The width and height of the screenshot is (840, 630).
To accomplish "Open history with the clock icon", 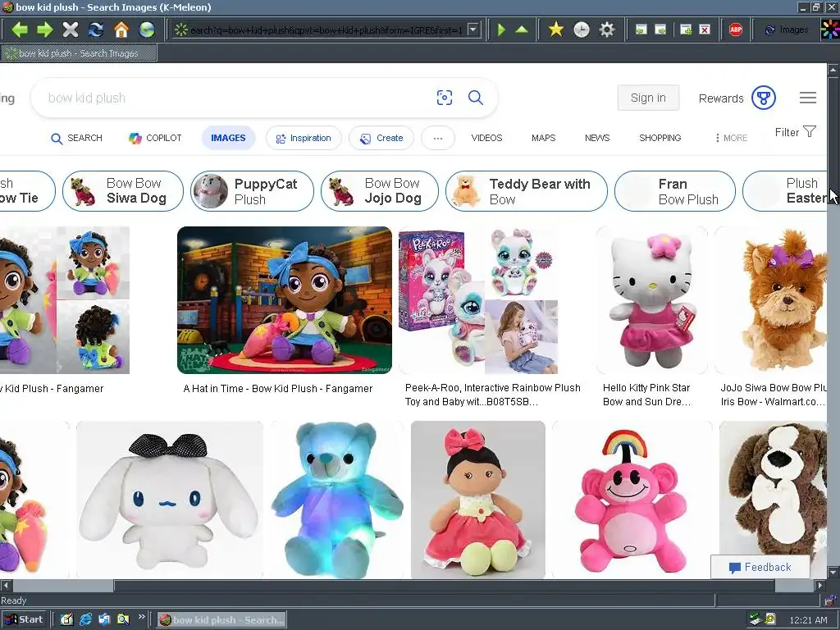I will coord(582,30).
